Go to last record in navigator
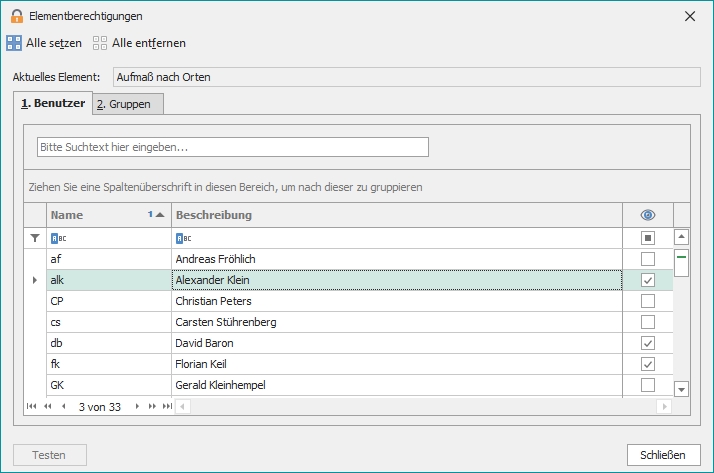Viewport: 714px width, 473px height. pyautogui.click(x=166, y=407)
